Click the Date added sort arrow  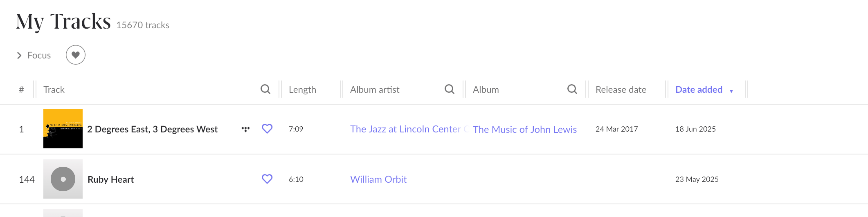click(x=731, y=91)
